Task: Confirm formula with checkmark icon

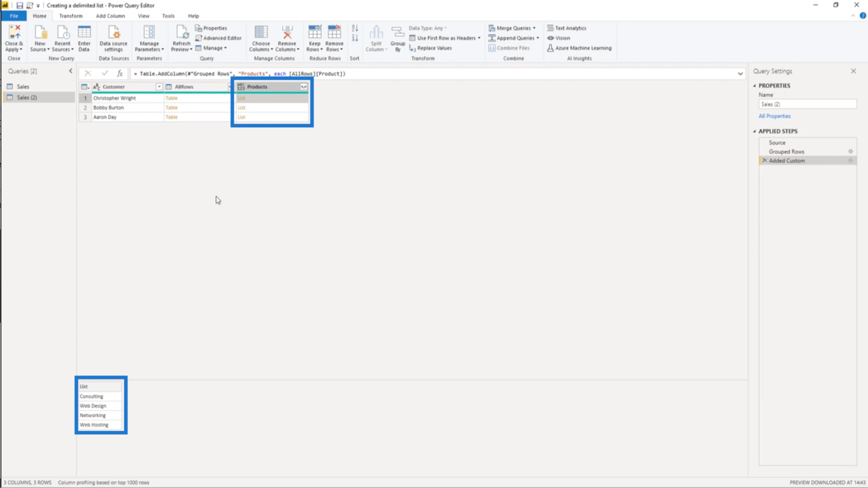Action: (105, 73)
